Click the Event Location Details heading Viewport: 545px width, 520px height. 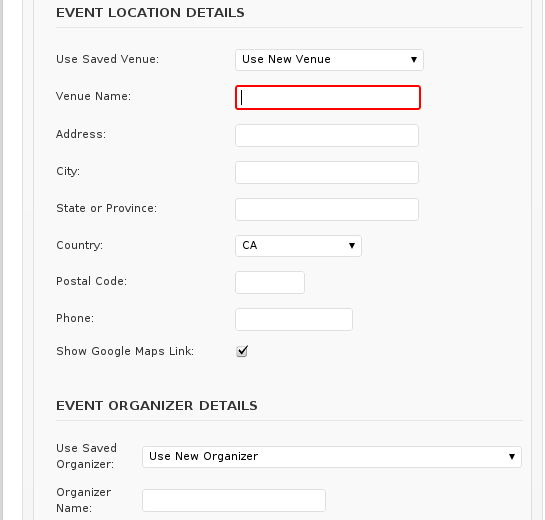tap(150, 13)
